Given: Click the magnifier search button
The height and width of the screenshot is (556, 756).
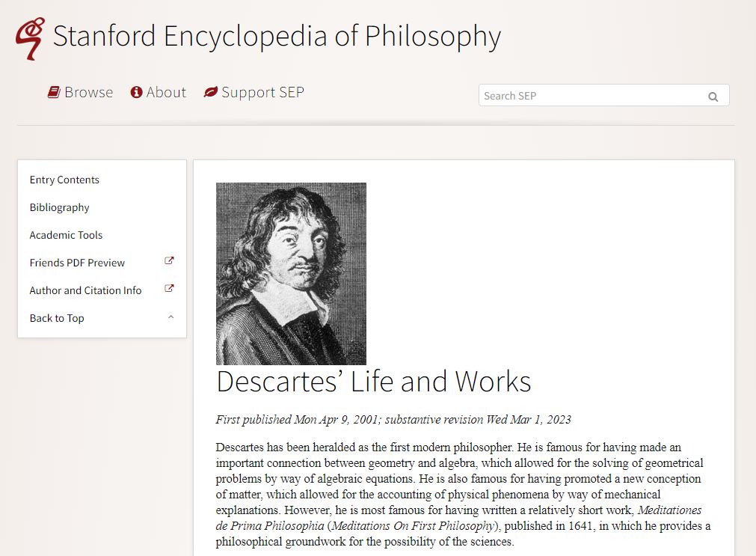Looking at the screenshot, I should coord(713,97).
